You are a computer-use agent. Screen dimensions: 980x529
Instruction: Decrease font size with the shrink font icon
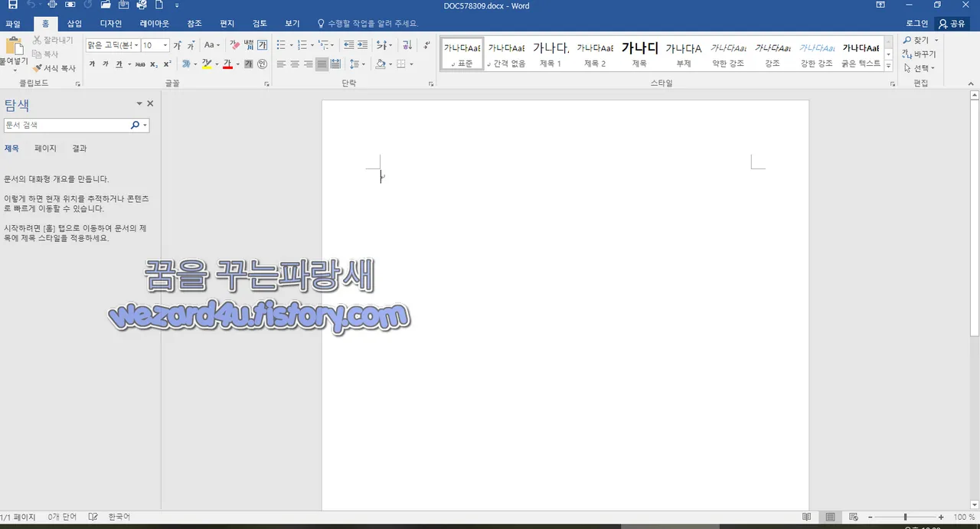[x=191, y=45]
